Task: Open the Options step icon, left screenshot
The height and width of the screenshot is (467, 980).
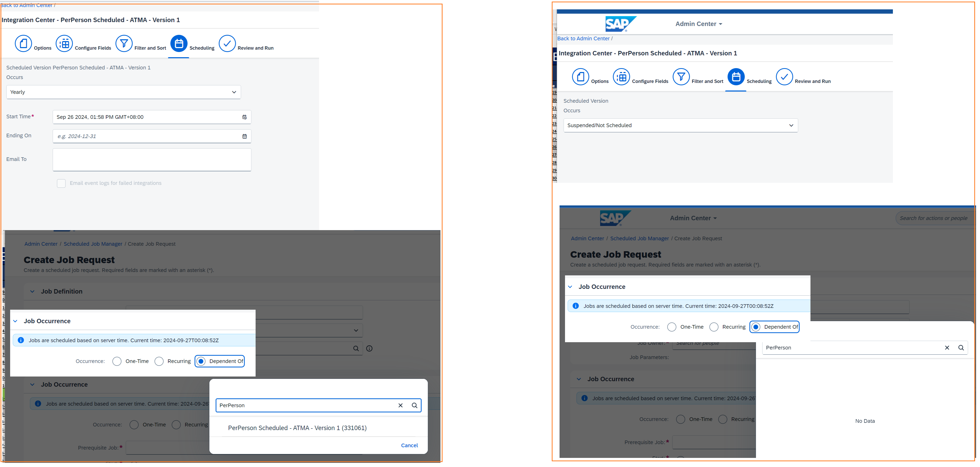Action: click(x=23, y=43)
